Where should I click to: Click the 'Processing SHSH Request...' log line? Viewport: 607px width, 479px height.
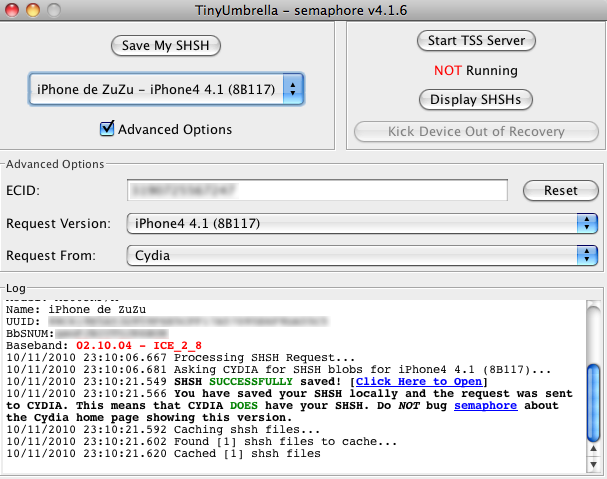pyautogui.click(x=180, y=357)
